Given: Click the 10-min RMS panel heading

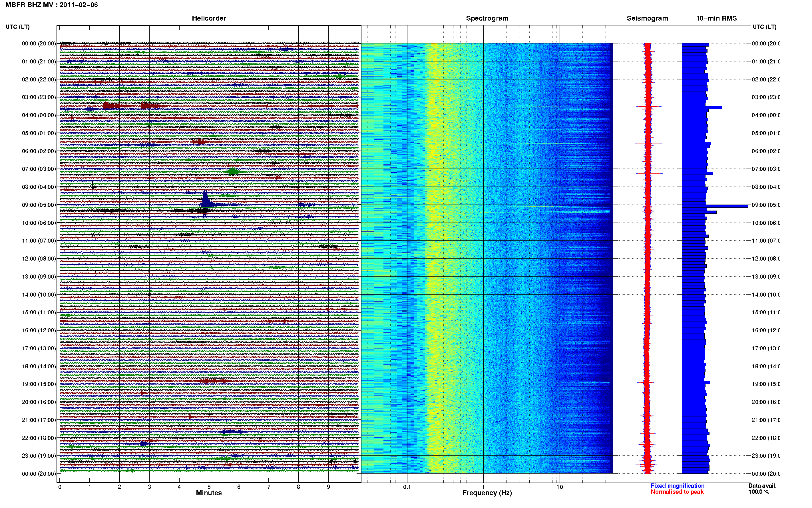Looking at the screenshot, I should (716, 19).
